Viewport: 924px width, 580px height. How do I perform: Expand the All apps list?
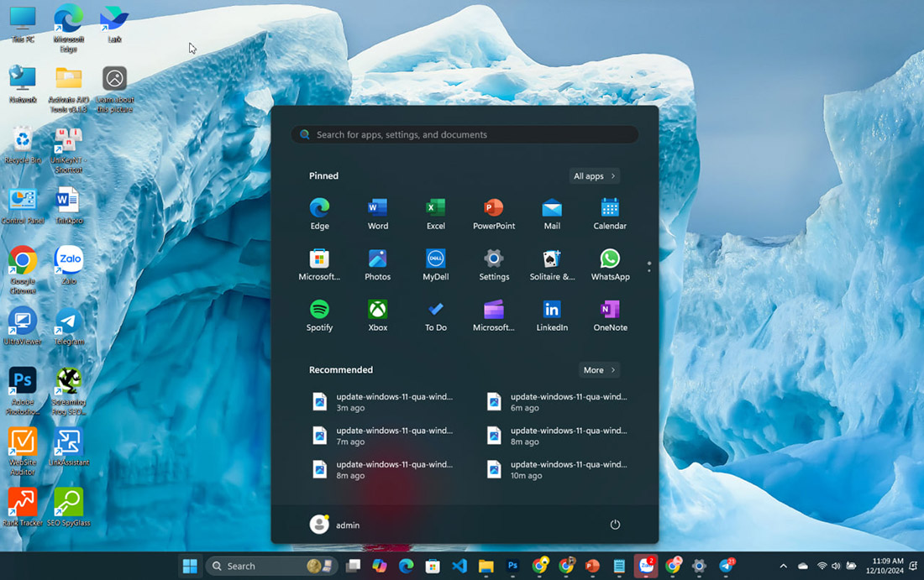click(594, 175)
